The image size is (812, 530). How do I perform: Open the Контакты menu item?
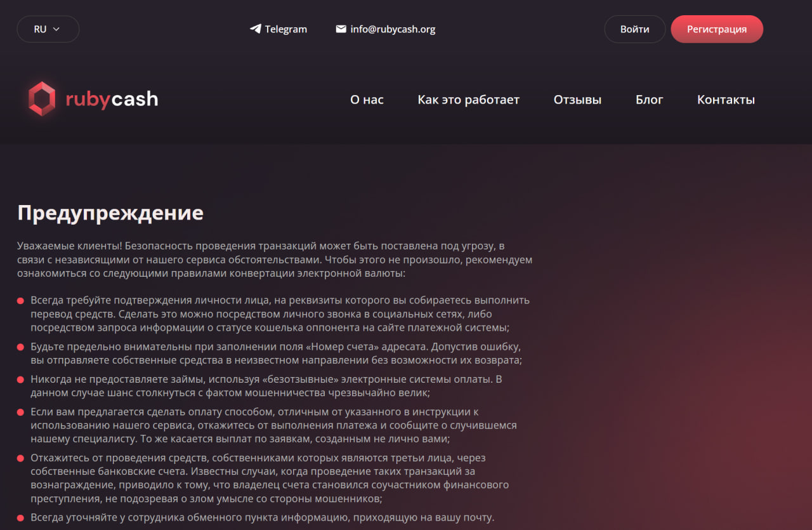726,100
